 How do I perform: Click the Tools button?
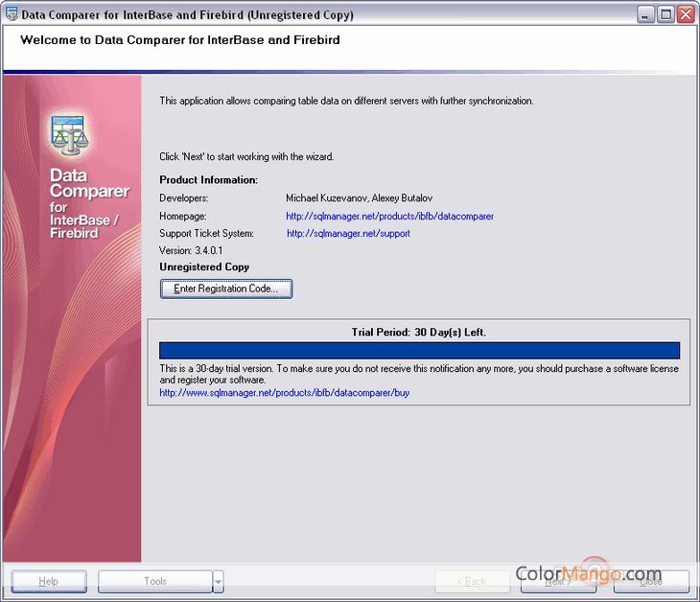155,581
